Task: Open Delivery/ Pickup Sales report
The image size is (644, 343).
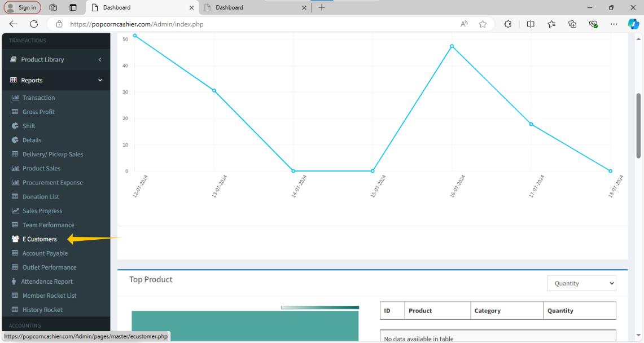Action: coord(53,154)
